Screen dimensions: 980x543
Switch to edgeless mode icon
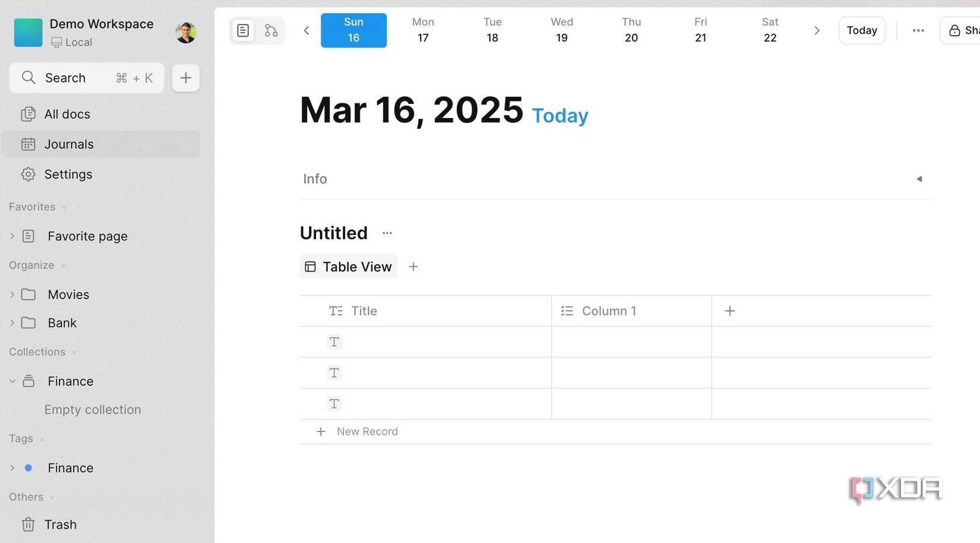(x=271, y=30)
